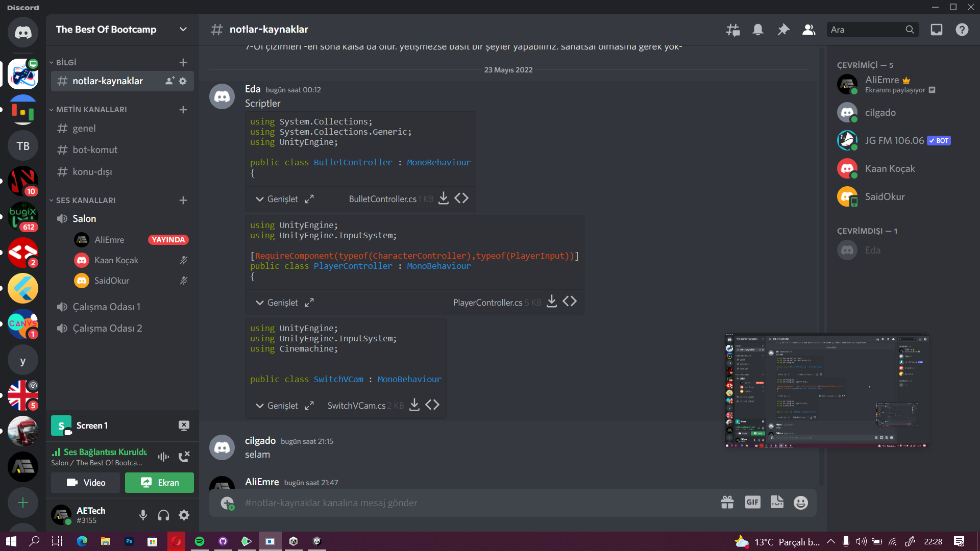Open the GIF picker icon
The image size is (980, 551).
click(752, 502)
